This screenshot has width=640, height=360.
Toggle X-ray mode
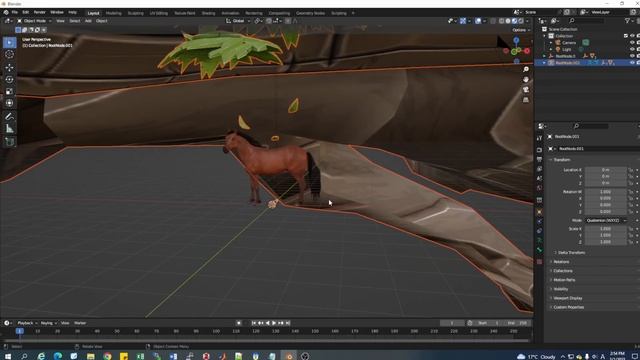(x=493, y=21)
